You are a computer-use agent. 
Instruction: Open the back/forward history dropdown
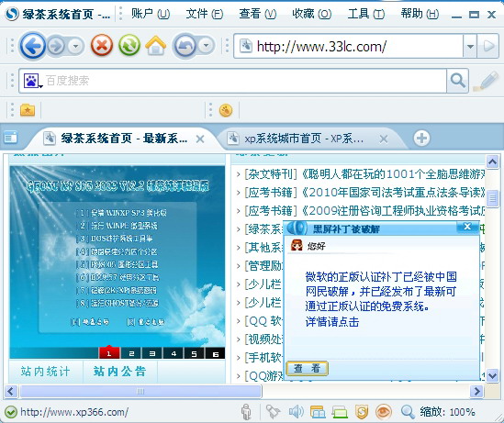(x=76, y=46)
